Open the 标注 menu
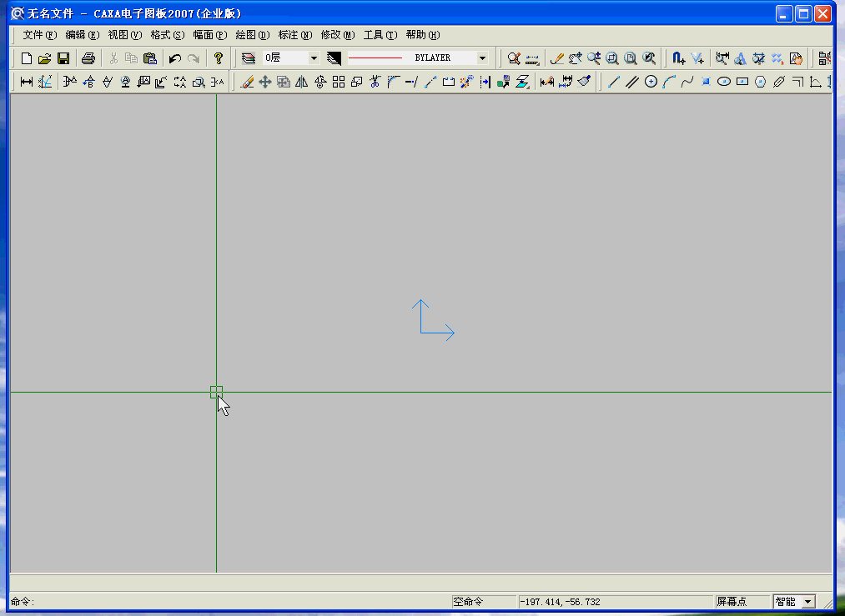845x616 pixels. pyautogui.click(x=294, y=35)
